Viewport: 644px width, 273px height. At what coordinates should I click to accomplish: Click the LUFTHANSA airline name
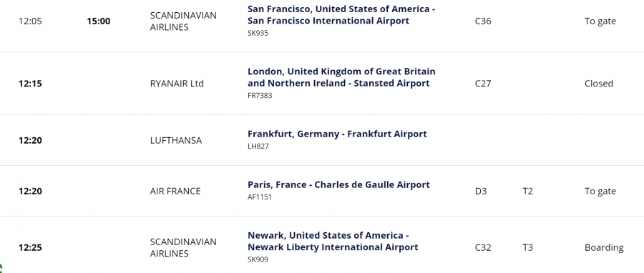pos(176,141)
